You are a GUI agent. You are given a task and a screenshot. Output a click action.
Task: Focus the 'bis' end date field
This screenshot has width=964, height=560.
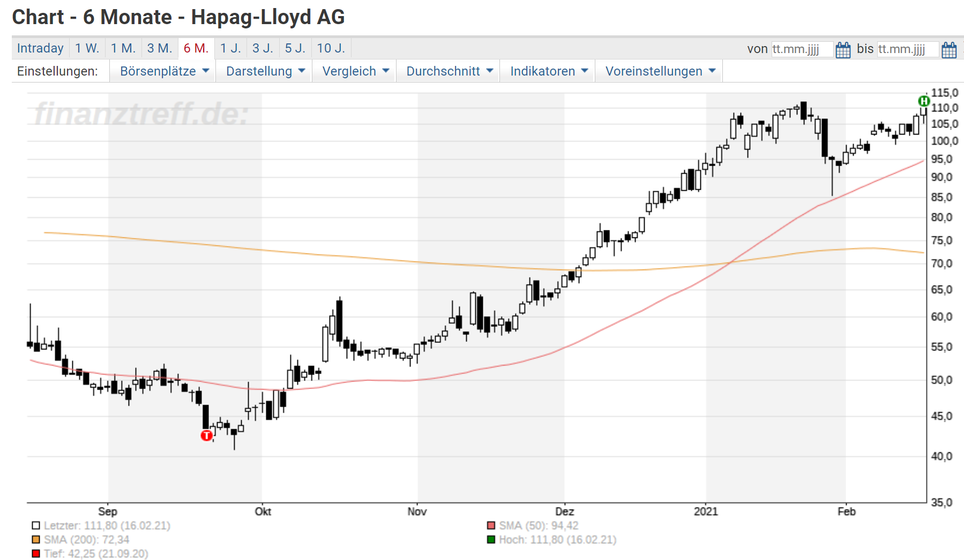908,49
